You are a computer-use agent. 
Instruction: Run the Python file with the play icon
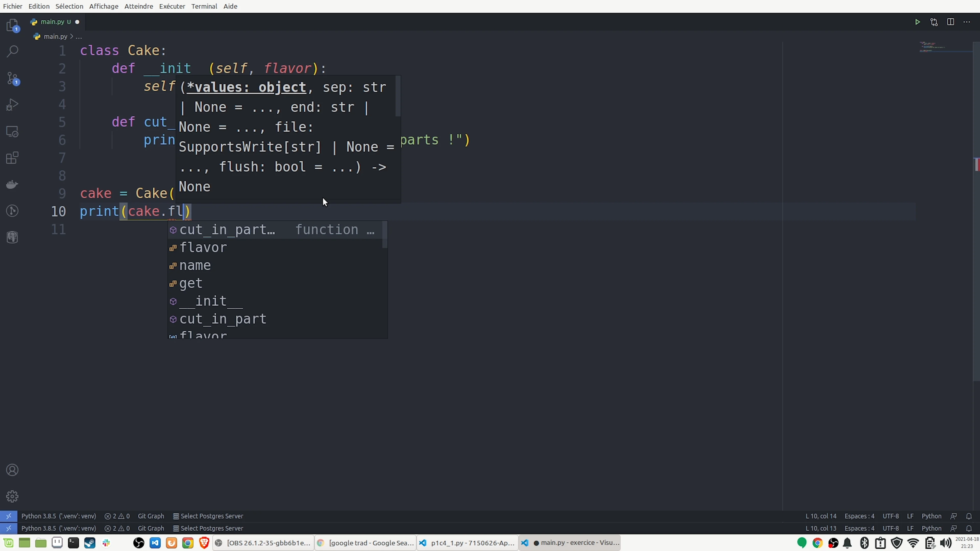click(917, 22)
